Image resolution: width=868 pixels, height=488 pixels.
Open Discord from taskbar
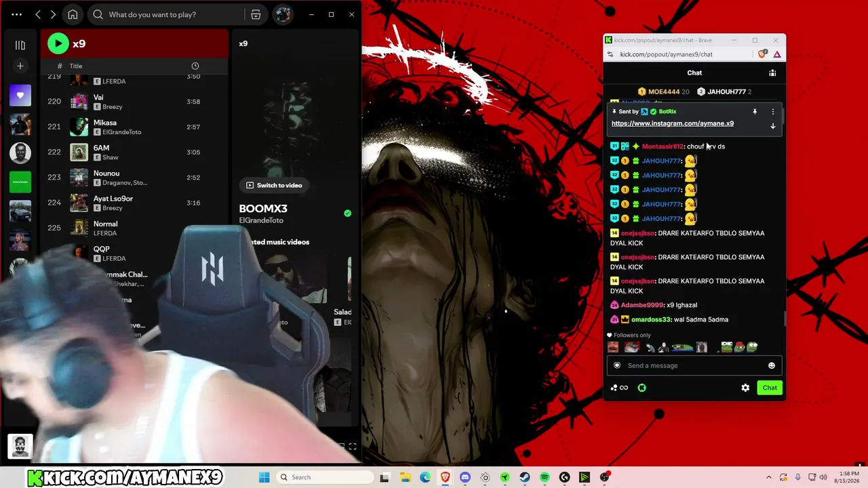[465, 477]
